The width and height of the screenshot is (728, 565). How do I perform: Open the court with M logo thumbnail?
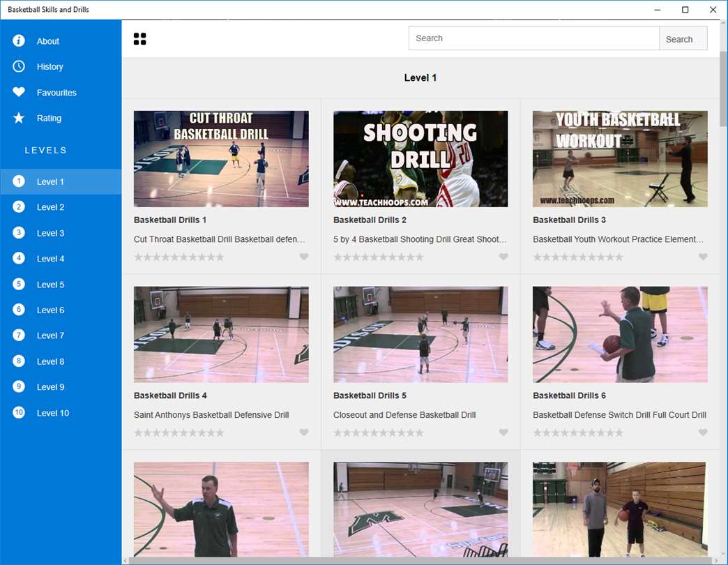pos(420,509)
